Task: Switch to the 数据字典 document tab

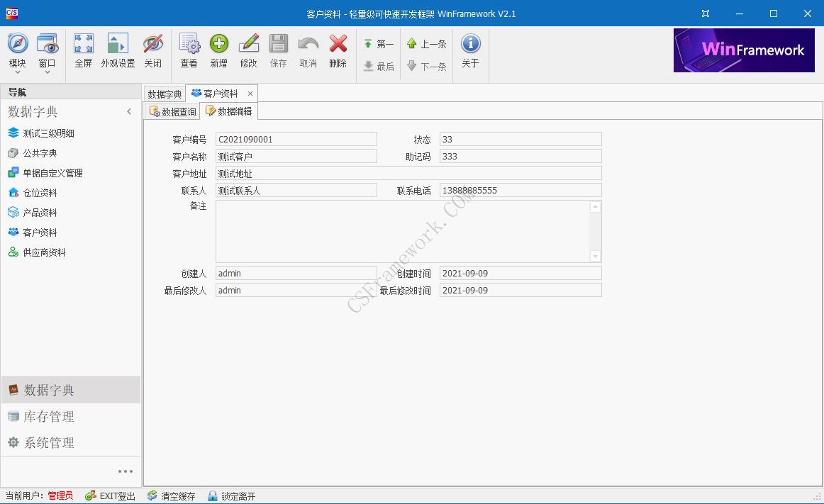Action: (x=164, y=93)
